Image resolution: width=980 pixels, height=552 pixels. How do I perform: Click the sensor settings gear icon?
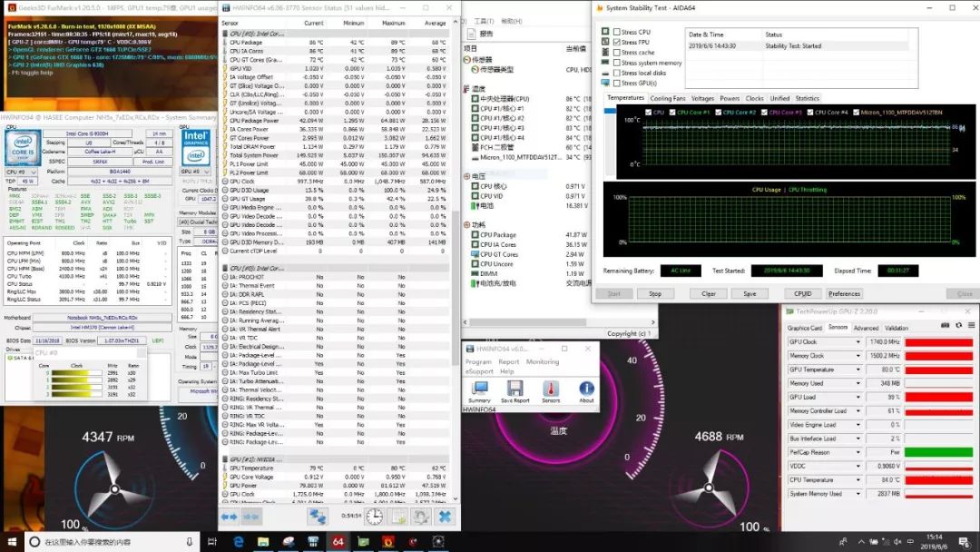[x=421, y=516]
